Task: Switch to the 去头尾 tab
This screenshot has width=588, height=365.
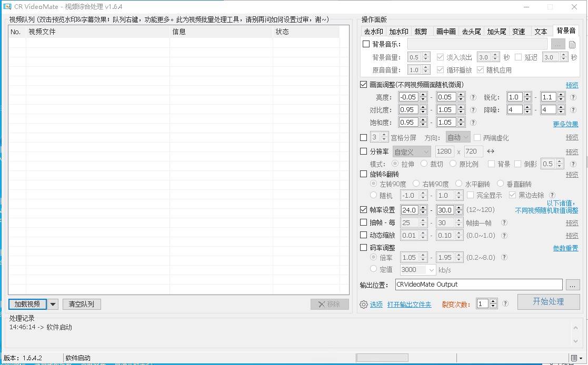Action: (471, 32)
